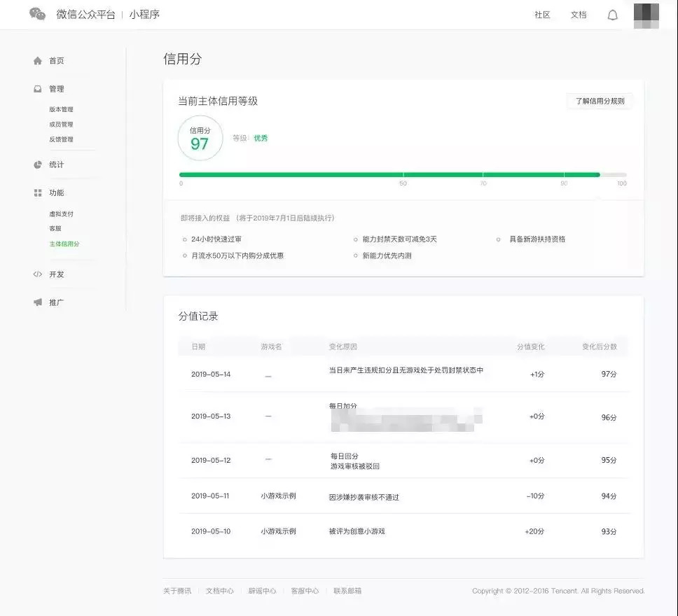Image resolution: width=678 pixels, height=616 pixels.
Task: Open 文档 in the top navigation
Action: point(579,15)
